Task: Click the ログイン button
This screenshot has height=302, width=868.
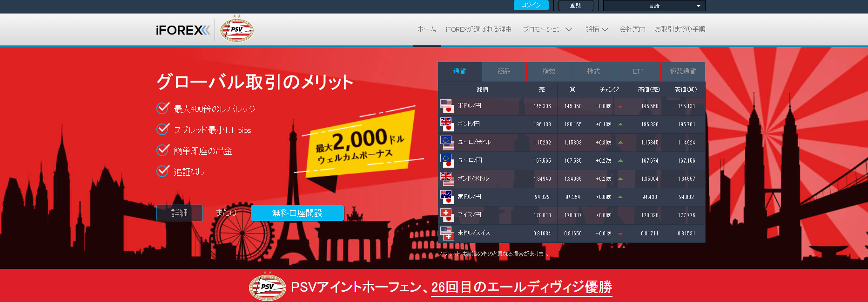Action: 531,5
